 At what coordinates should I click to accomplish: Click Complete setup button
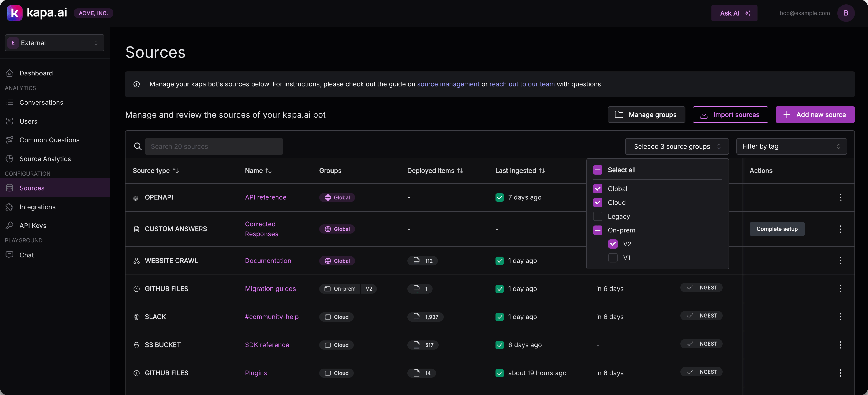[777, 229]
